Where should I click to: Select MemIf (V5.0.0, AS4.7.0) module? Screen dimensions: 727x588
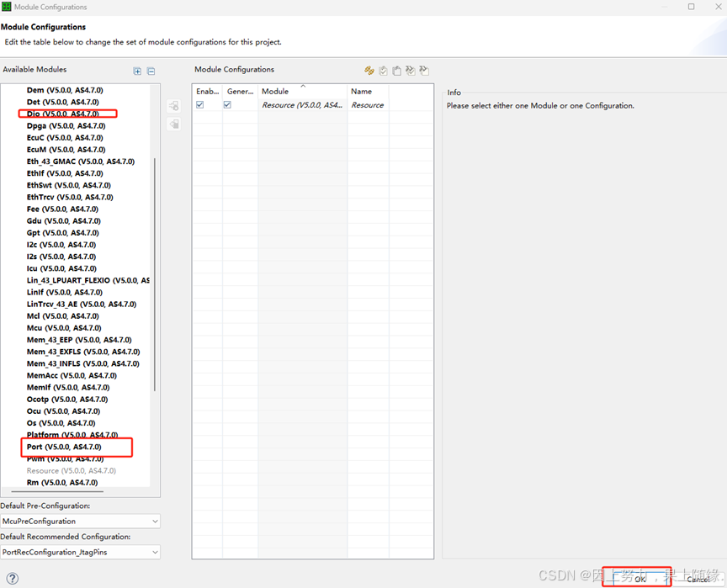(68, 387)
